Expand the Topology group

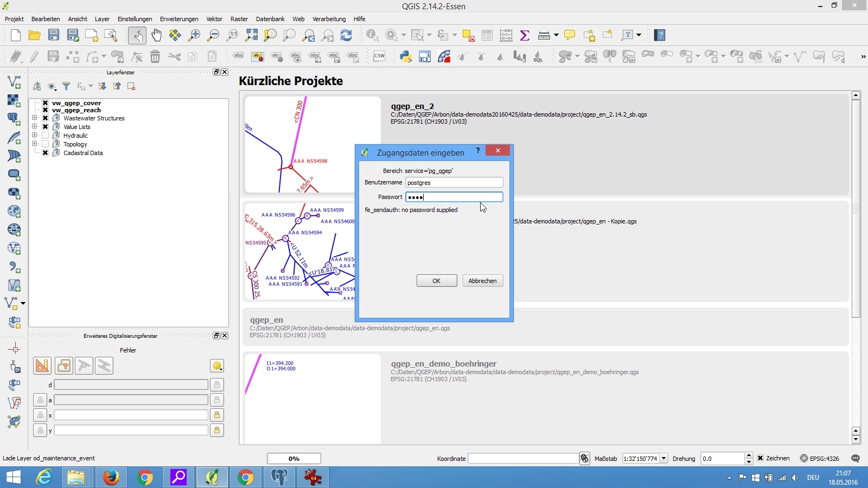click(x=35, y=144)
